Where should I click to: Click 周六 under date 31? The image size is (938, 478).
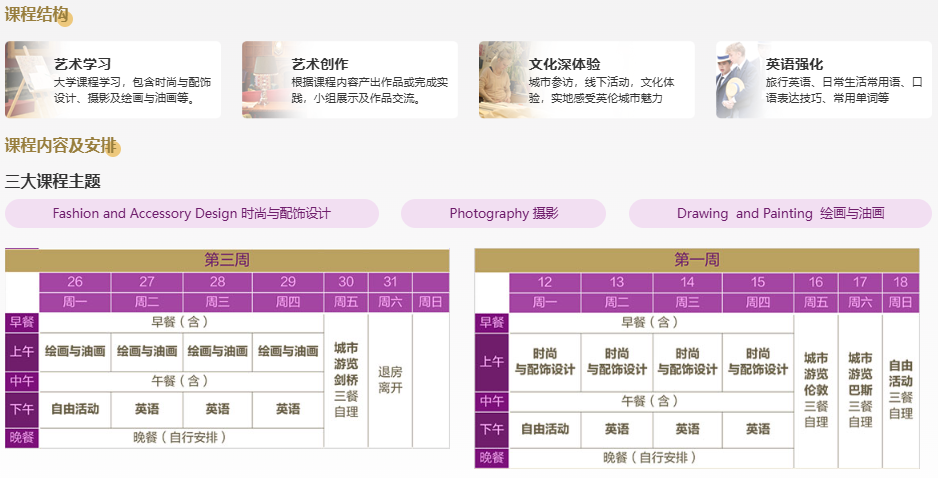tap(390, 302)
